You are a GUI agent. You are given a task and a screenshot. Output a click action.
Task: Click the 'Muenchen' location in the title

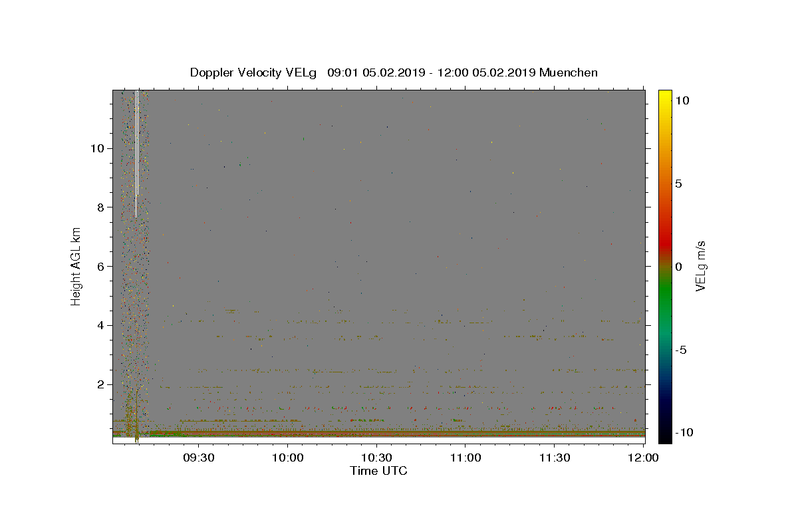point(569,72)
